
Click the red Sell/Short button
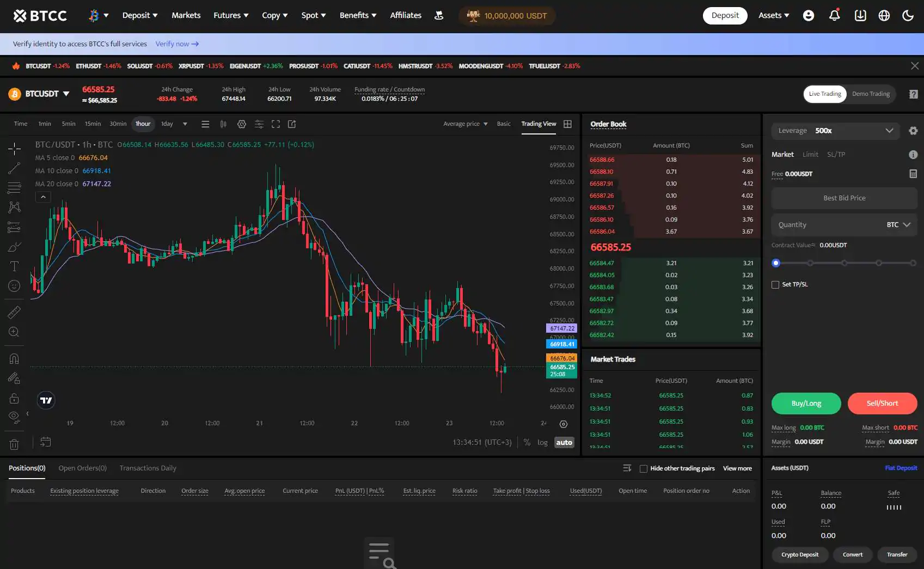point(882,403)
